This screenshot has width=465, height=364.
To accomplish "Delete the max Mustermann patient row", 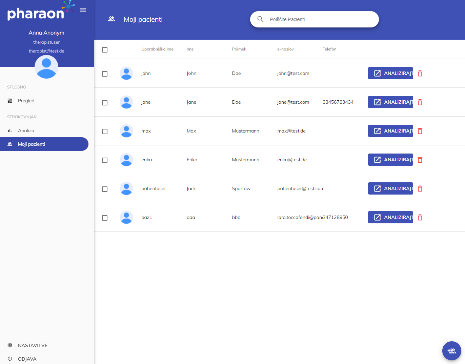I will click(420, 131).
